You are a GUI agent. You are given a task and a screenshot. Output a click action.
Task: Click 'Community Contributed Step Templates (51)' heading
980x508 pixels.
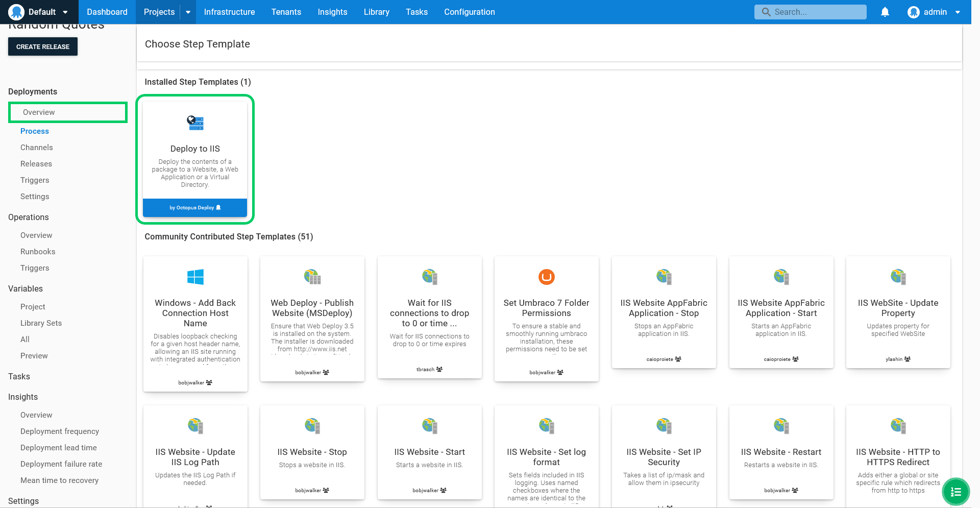(x=229, y=236)
